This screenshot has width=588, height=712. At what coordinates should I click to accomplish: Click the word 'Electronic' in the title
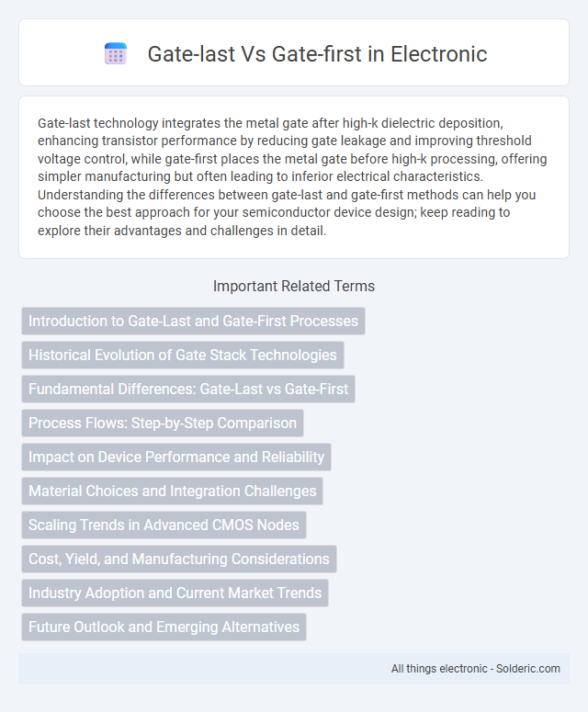pos(438,53)
